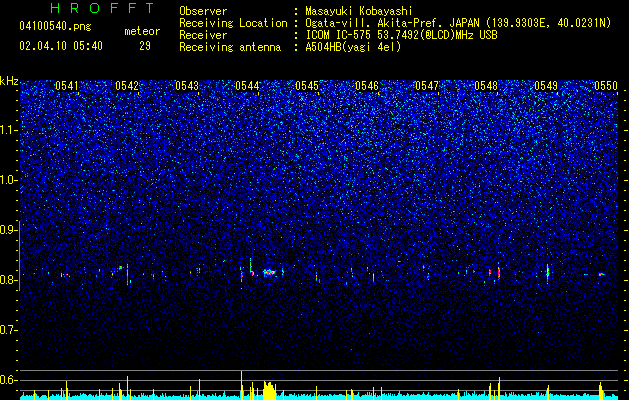Click the tallest yellow amplitude spike at 0544
The width and height of the screenshot is (629, 400).
click(x=241, y=385)
